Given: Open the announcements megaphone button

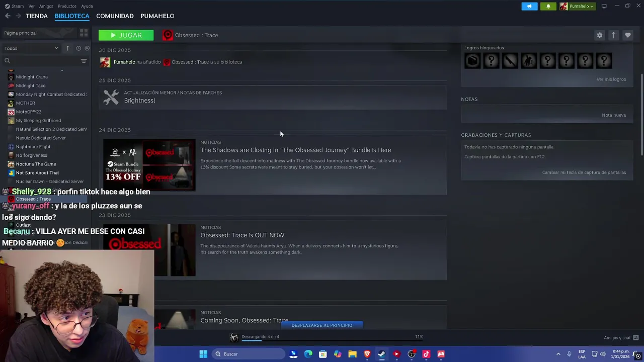Looking at the screenshot, I should click(529, 6).
